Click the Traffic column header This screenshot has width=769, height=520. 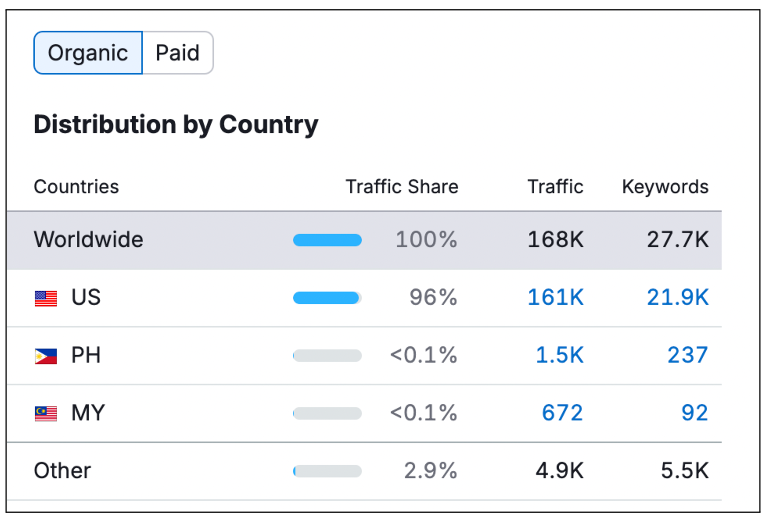tap(555, 187)
